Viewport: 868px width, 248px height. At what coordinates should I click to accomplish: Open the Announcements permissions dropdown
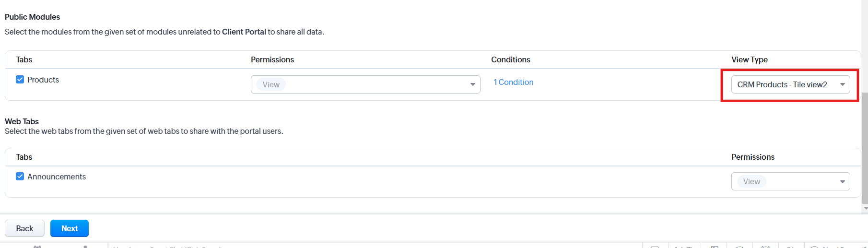790,181
